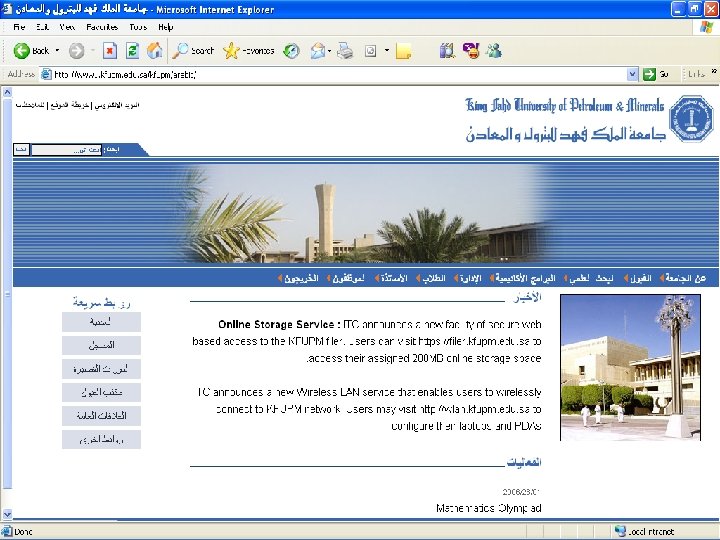The width and height of the screenshot is (720, 540).
Task: Open the Search pane with magnifier icon
Action: [x=193, y=51]
